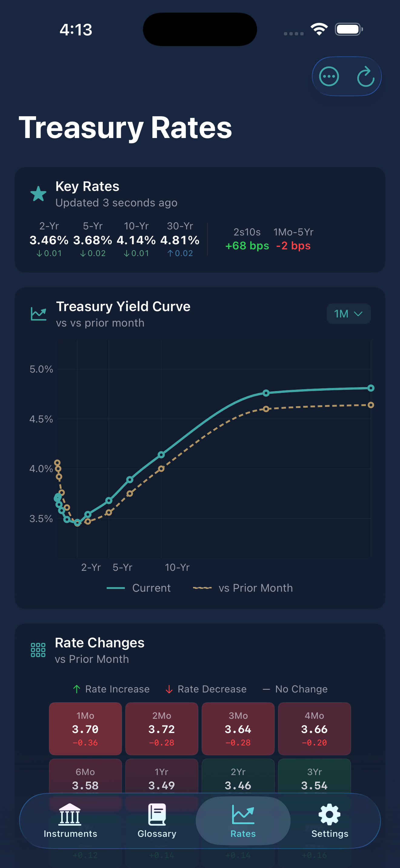Image resolution: width=400 pixels, height=868 pixels.
Task: Tap the 3Mo rate tile showing 3.64
Action: tap(238, 729)
